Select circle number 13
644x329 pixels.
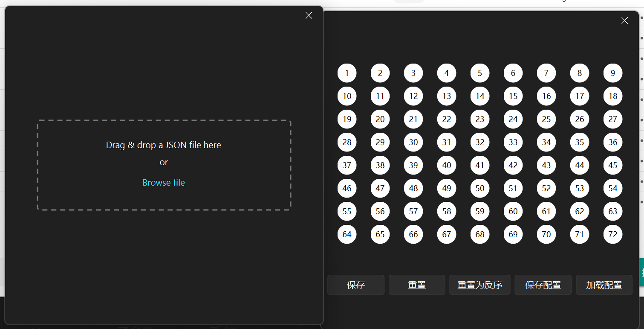click(447, 96)
